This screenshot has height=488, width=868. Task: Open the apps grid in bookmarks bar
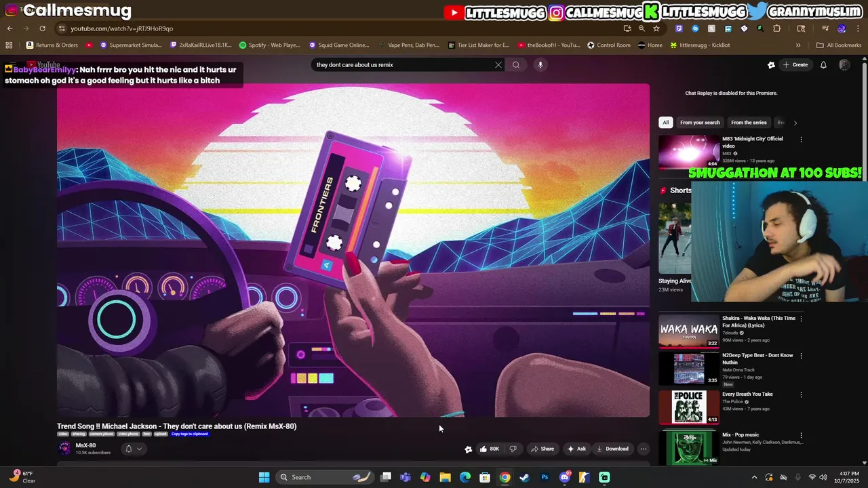click(x=9, y=45)
